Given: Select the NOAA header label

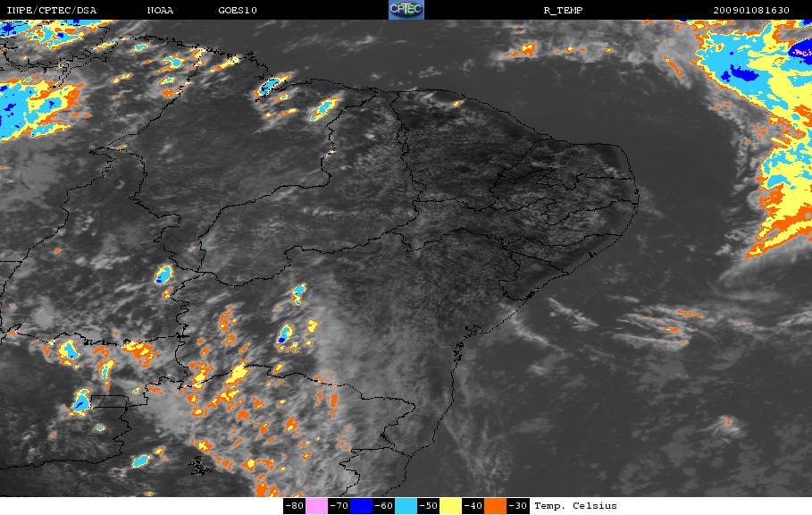Looking at the screenshot, I should [x=160, y=11].
